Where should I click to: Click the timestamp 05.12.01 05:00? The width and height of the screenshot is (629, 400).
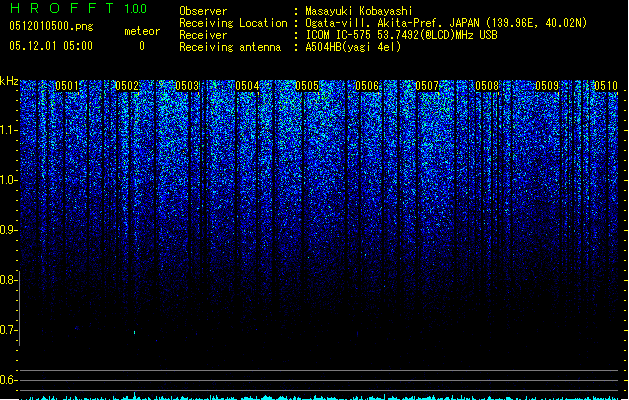(x=51, y=46)
